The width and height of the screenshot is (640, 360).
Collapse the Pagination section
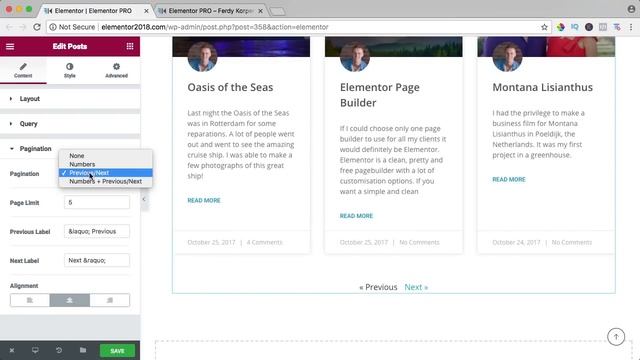(x=70, y=149)
